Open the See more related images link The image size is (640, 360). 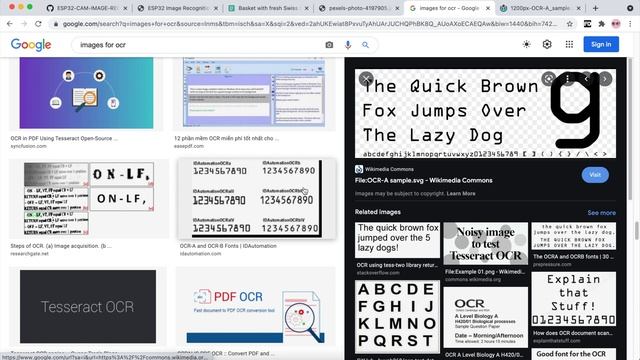601,213
